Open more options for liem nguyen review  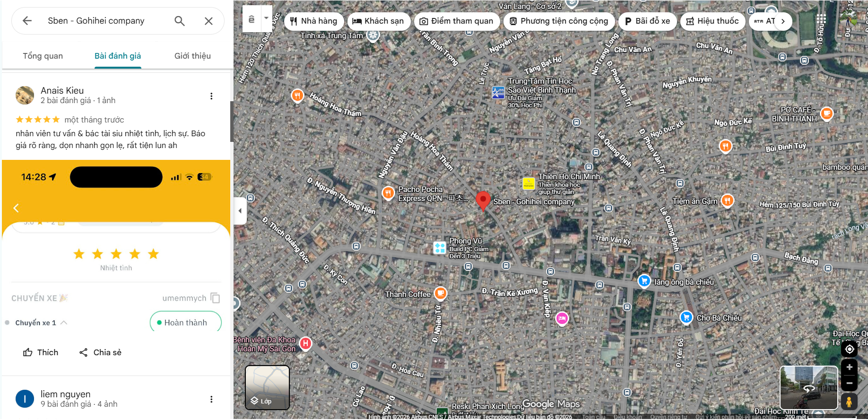tap(211, 399)
